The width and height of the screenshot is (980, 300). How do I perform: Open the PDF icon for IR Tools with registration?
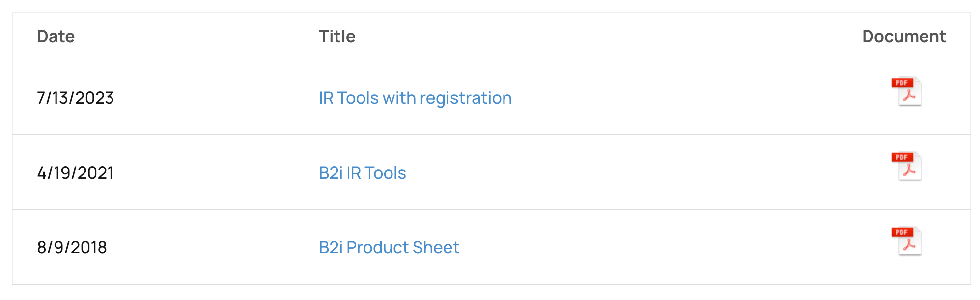pyautogui.click(x=906, y=91)
